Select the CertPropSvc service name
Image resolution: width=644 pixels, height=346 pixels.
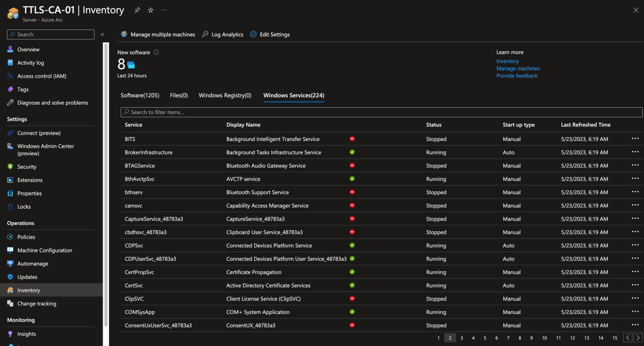pyautogui.click(x=139, y=272)
